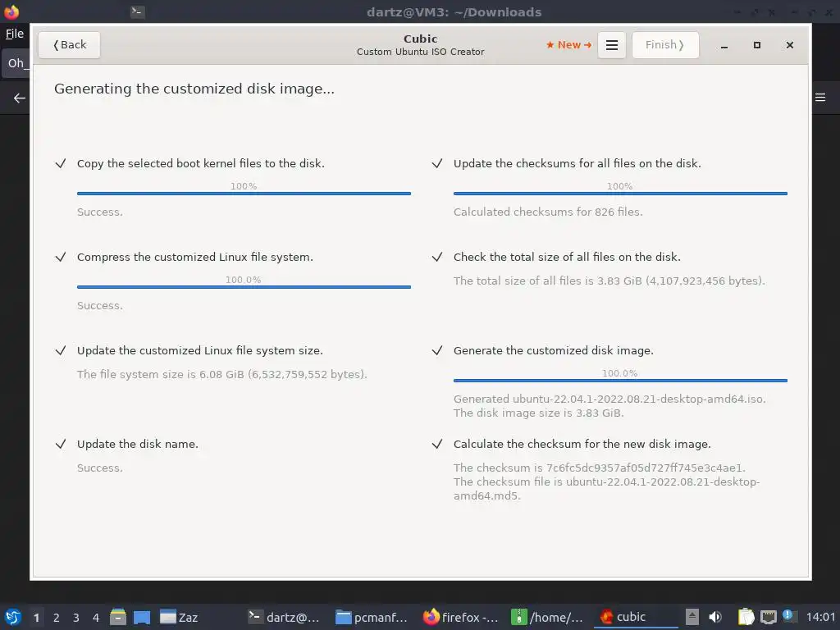Open the update notifier tray icon
This screenshot has width=840, height=630.
point(788,615)
